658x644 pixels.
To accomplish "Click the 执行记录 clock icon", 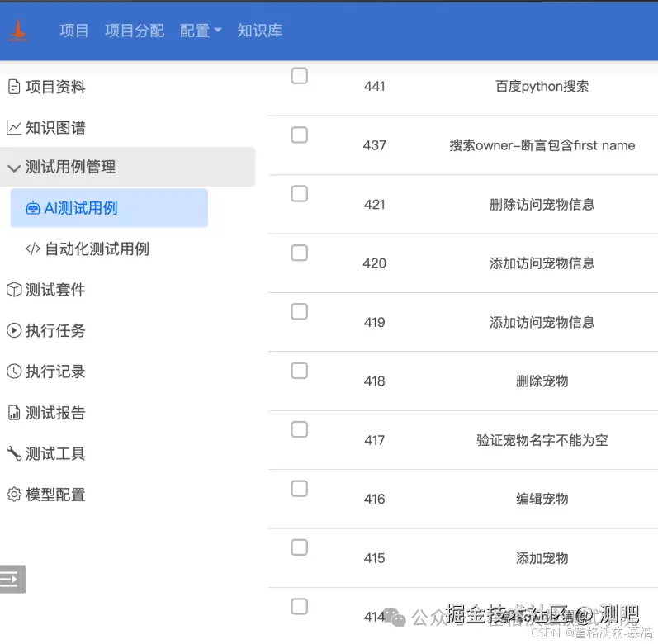I will tap(13, 372).
